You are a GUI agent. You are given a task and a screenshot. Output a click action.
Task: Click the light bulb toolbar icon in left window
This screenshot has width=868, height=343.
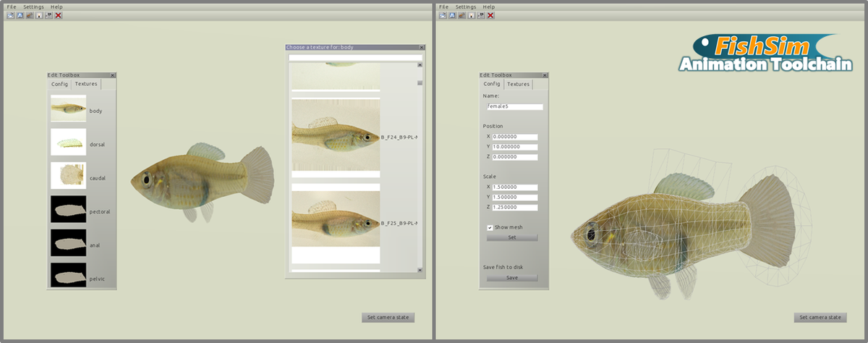click(x=38, y=15)
